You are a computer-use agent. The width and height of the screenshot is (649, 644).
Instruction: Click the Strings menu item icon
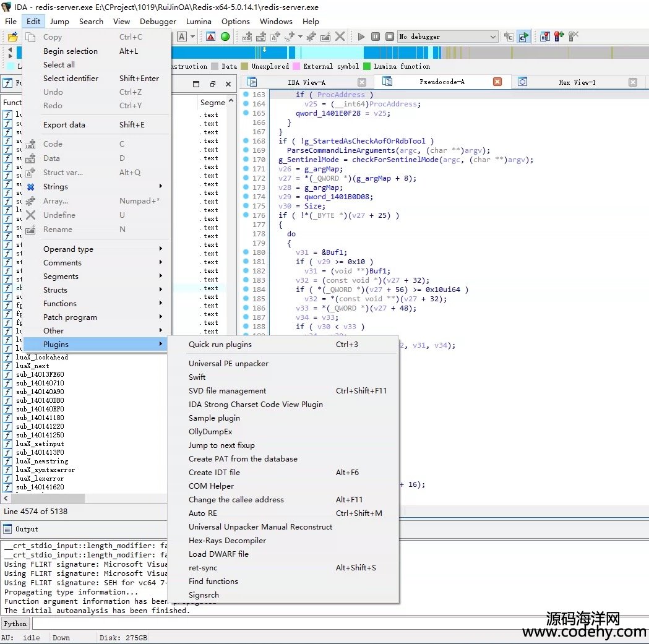point(30,187)
